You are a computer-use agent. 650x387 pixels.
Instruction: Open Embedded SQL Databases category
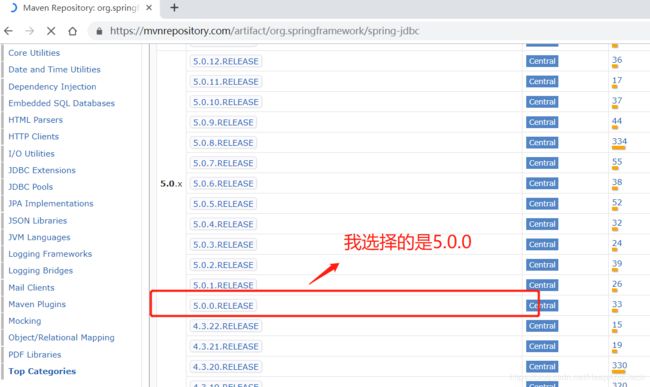[x=61, y=103]
